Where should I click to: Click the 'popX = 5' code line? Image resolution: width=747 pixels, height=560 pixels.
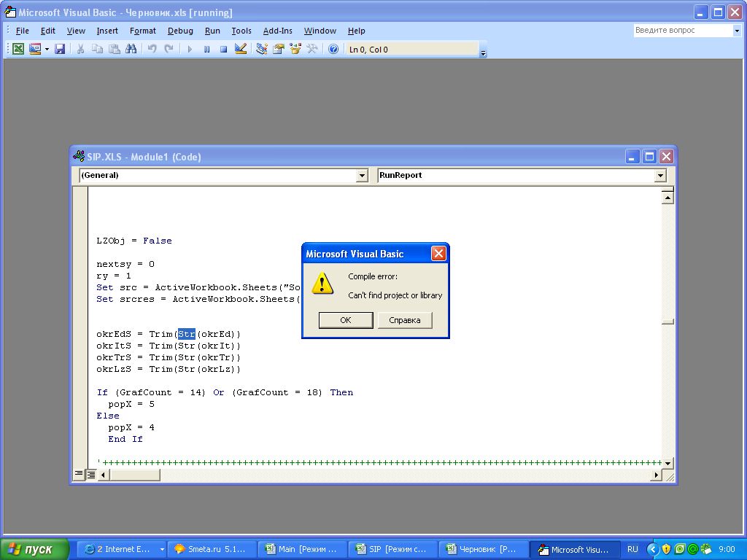click(x=131, y=404)
